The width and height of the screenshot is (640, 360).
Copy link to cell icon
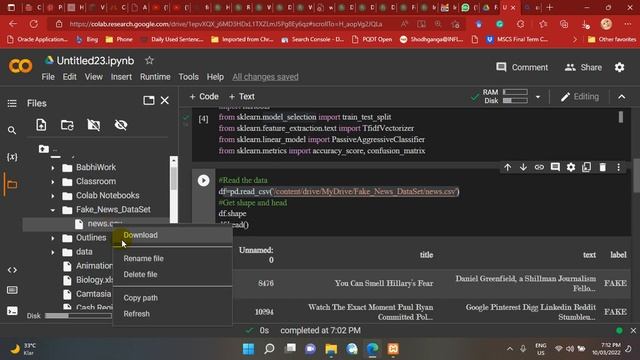tap(539, 167)
